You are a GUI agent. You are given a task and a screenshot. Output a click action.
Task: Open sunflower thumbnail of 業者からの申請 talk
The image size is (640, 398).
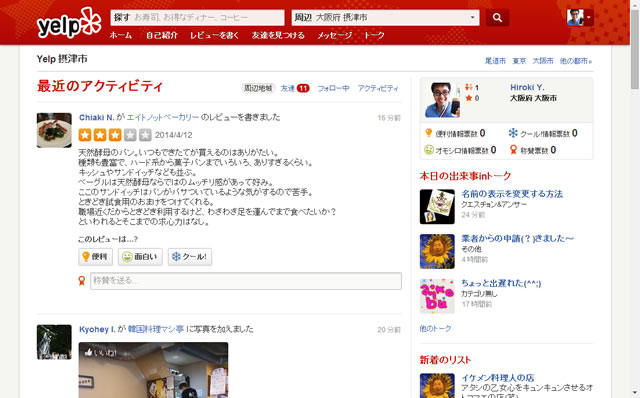[x=437, y=251]
